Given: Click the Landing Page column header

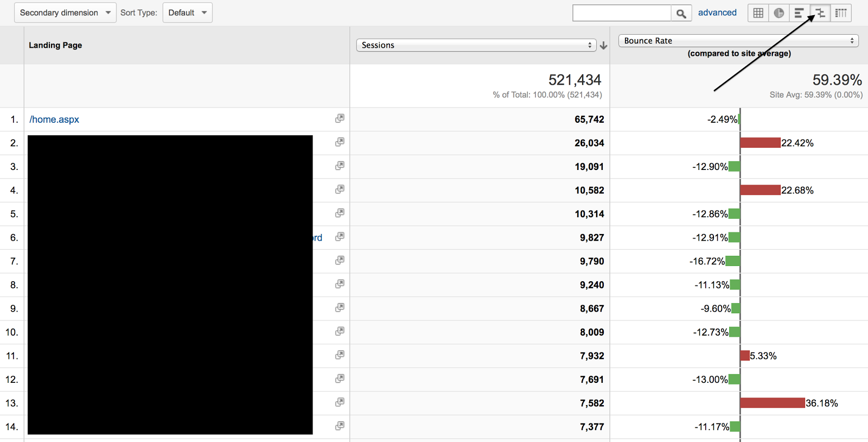Looking at the screenshot, I should (x=55, y=45).
